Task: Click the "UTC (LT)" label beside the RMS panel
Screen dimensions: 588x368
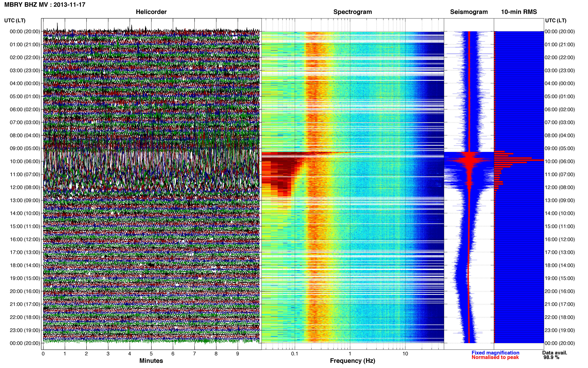Action: 556,20
